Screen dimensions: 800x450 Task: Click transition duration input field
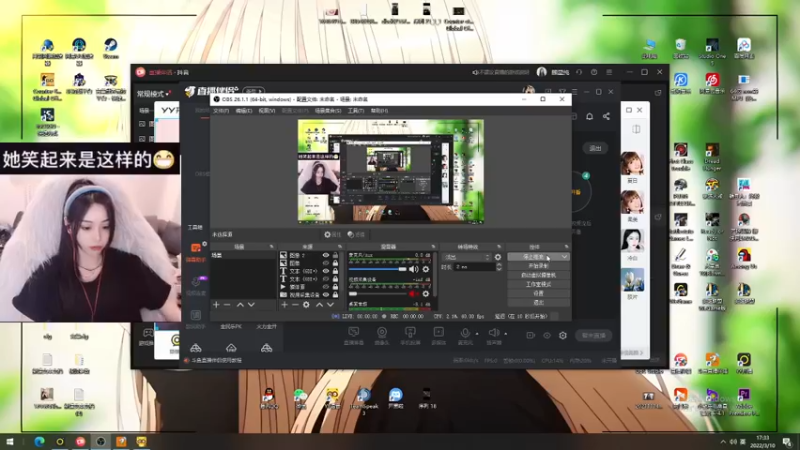(x=474, y=267)
